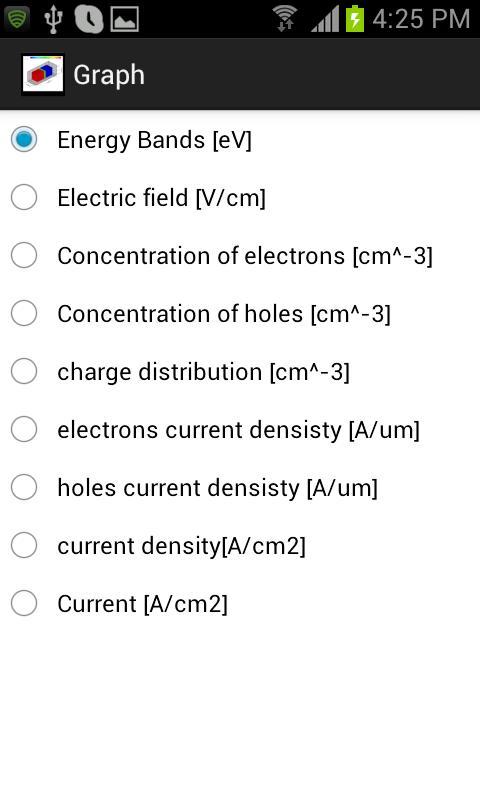Select the Energy Bands [eV] radio button
This screenshot has width=480, height=800.
click(x=24, y=139)
